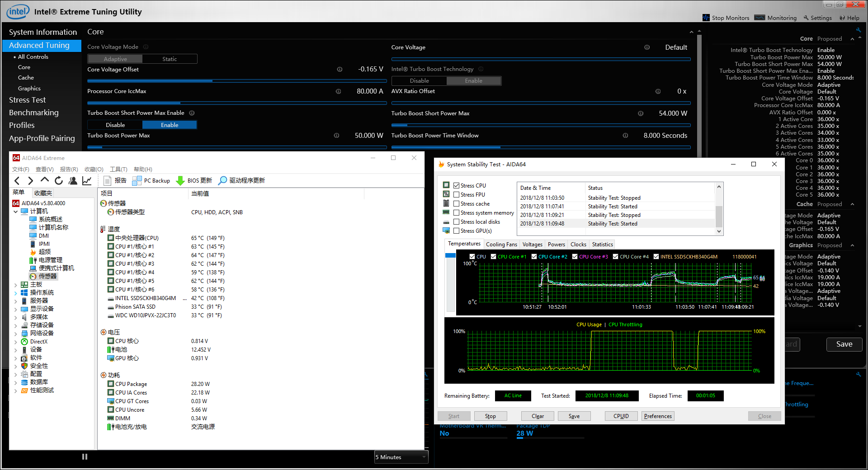Adjust the Core Voltage Offset slider
This screenshot has height=470, width=868.
(212, 81)
